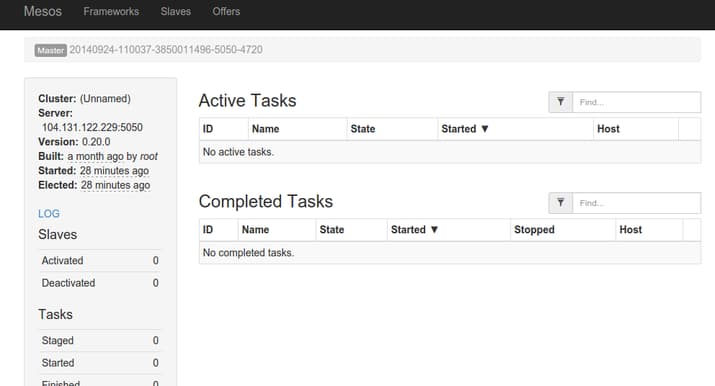Sort Completed Tasks by Stopped column

[534, 230]
